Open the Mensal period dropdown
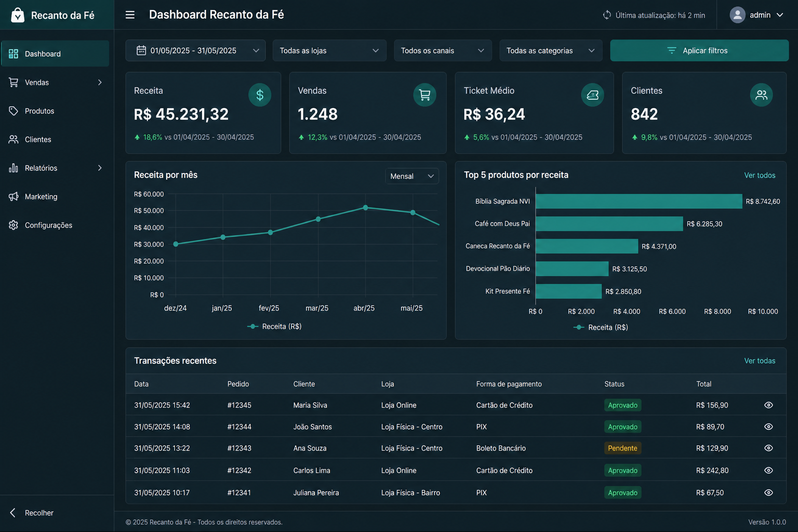Image resolution: width=798 pixels, height=532 pixels. [412, 176]
